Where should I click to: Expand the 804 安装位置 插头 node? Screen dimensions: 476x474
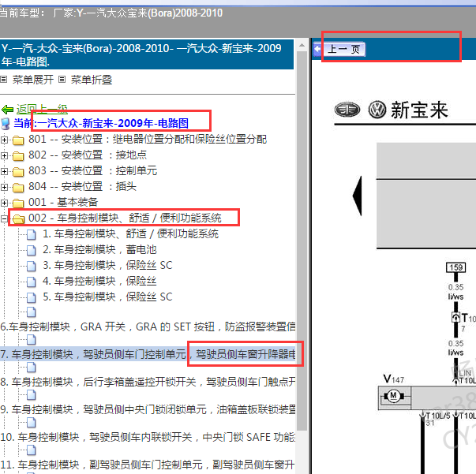pos(4,187)
